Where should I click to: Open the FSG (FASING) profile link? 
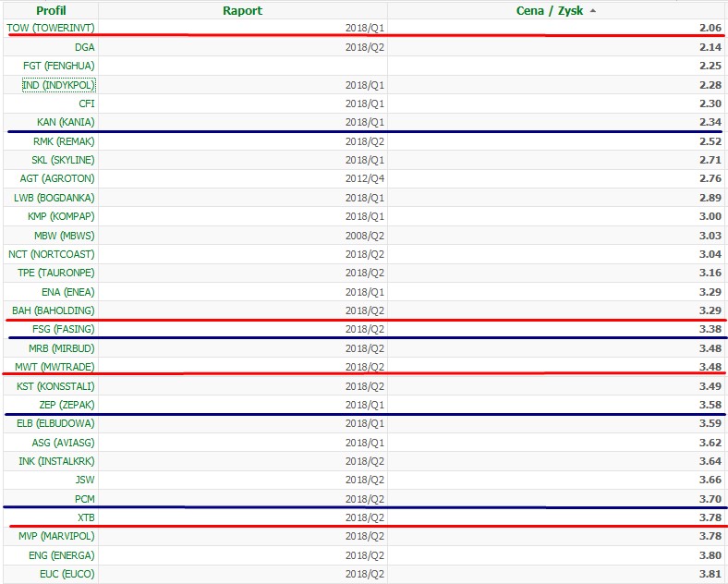click(x=64, y=329)
